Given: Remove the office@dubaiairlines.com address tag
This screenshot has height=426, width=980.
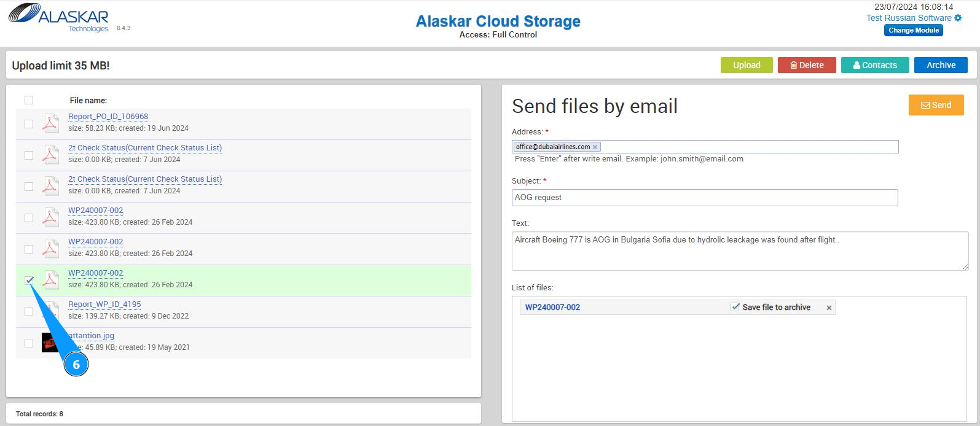Looking at the screenshot, I should pos(595,147).
